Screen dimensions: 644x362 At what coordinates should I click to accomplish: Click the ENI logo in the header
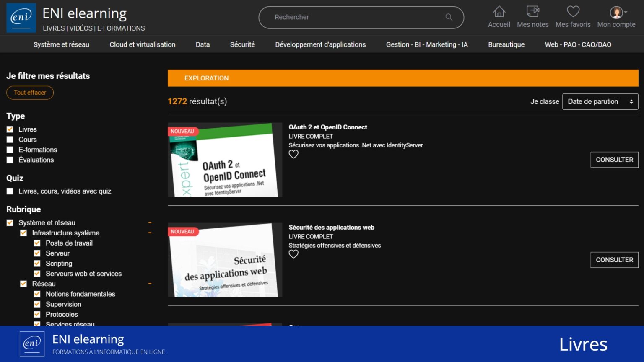click(21, 18)
